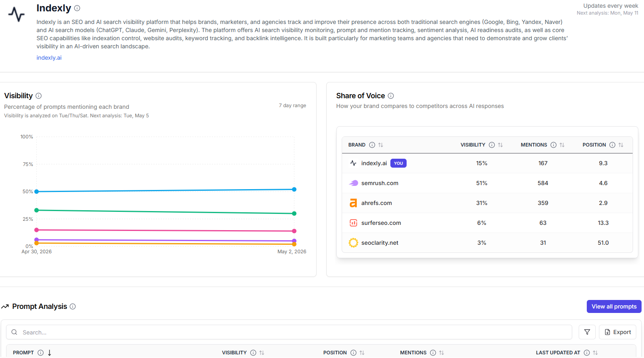Click Next analysis: Mon, May 11 text

point(607,13)
